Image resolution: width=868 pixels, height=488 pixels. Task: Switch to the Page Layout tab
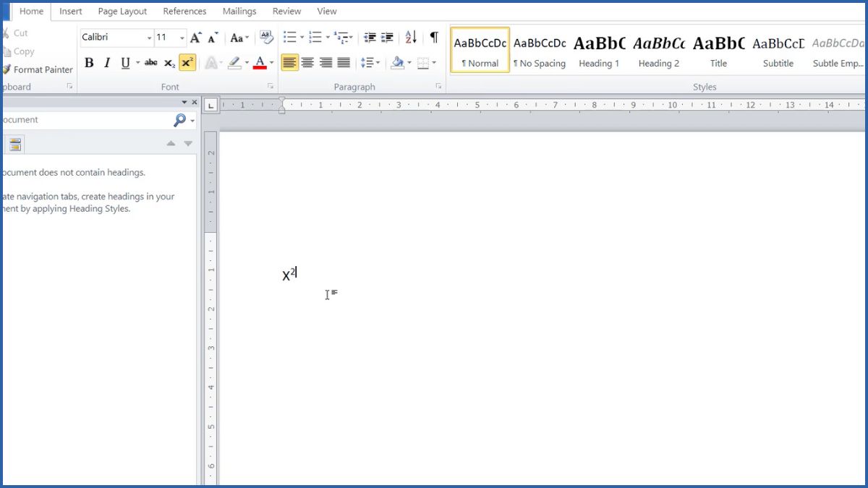(x=122, y=11)
